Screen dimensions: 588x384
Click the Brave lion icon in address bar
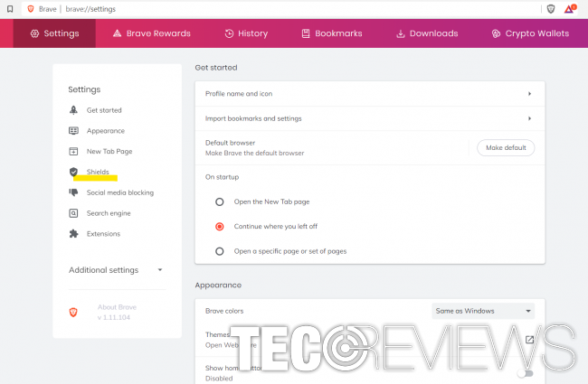31,9
